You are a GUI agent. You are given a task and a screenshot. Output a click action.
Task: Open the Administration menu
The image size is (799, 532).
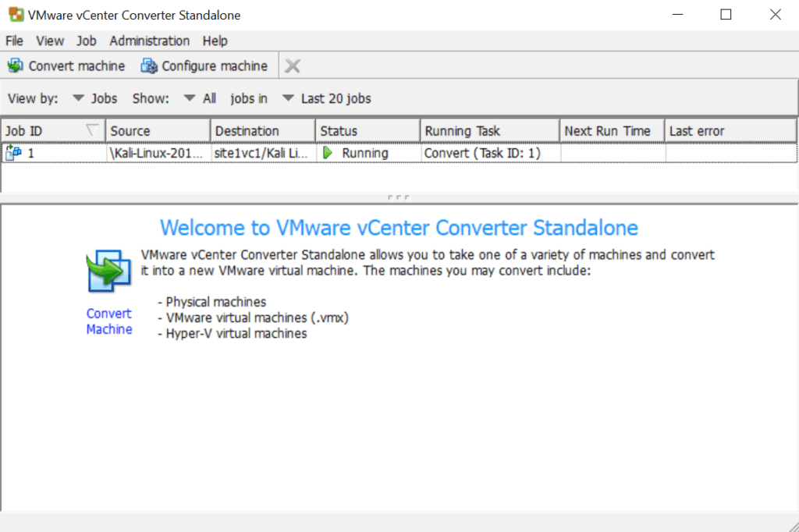[x=149, y=41]
